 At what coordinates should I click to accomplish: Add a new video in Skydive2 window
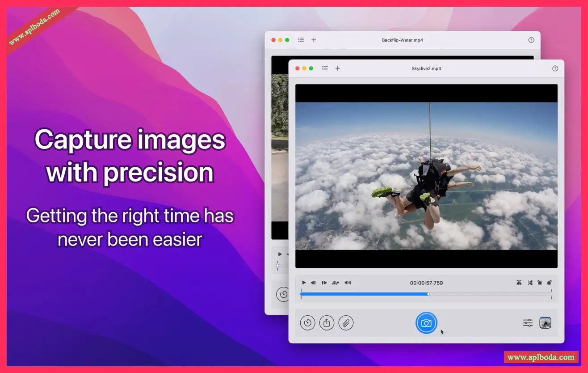338,68
